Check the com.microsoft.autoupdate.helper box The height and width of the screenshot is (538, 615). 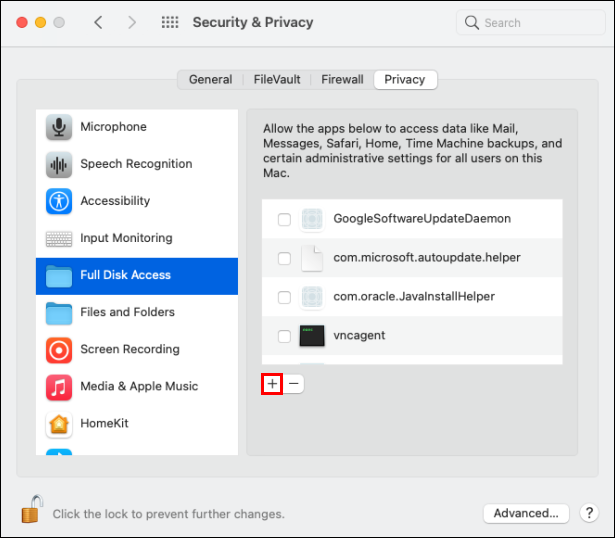coord(285,258)
